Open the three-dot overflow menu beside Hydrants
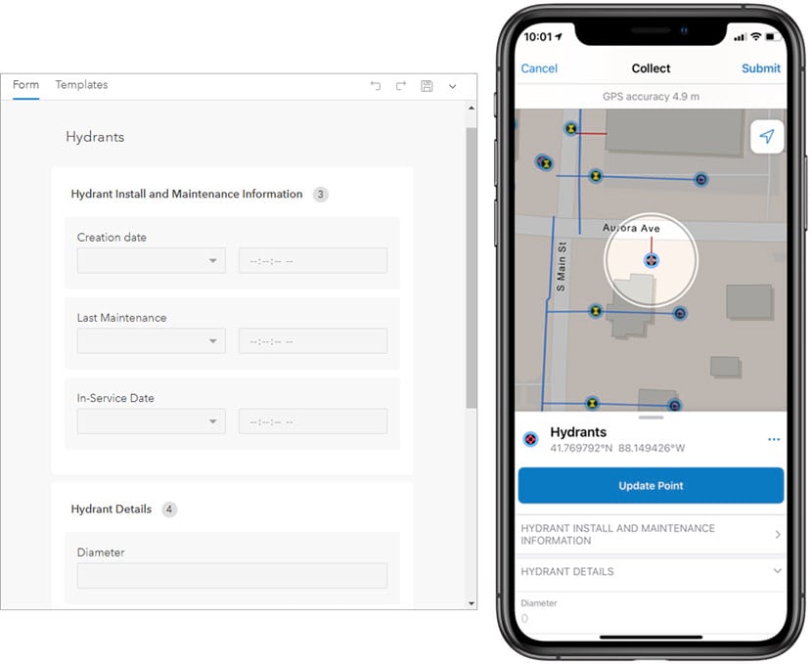The image size is (812, 664). coord(774,439)
